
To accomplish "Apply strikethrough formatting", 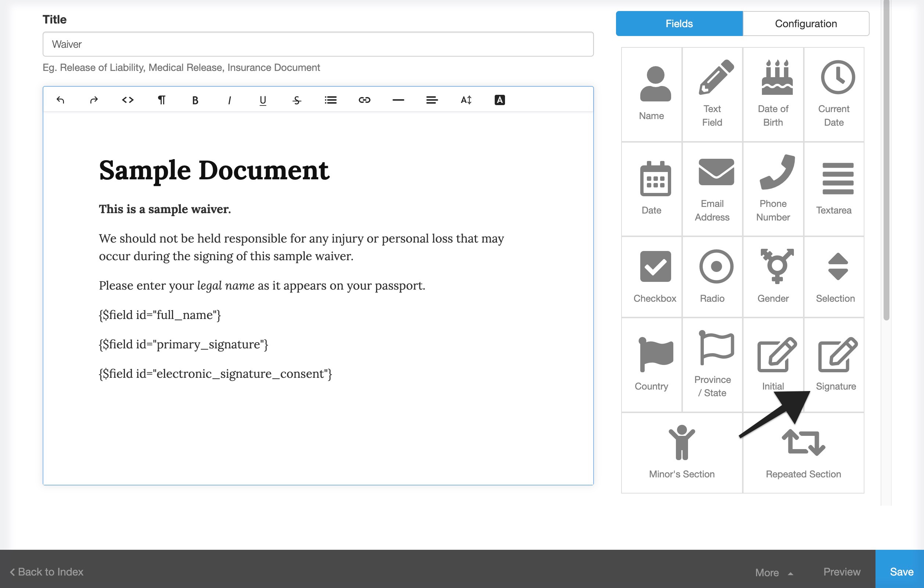I will point(297,100).
